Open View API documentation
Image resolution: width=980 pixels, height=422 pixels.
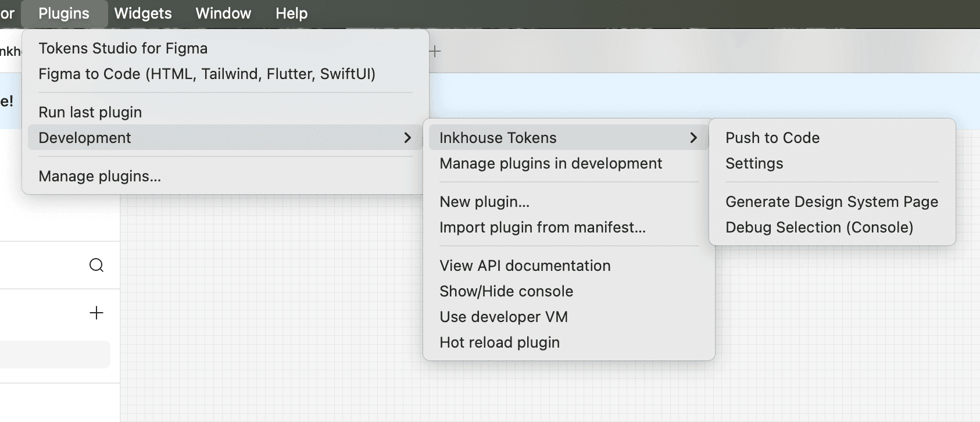tap(568, 266)
